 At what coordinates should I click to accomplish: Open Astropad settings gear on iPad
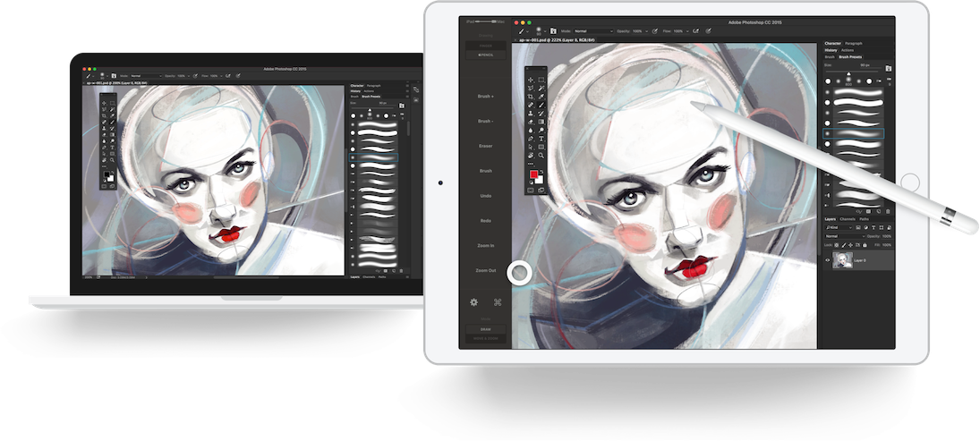473,302
